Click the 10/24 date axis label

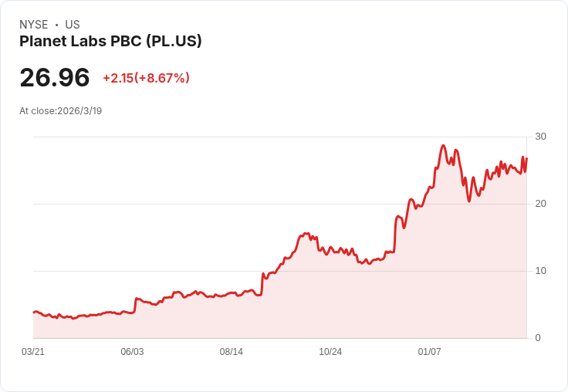click(x=330, y=352)
